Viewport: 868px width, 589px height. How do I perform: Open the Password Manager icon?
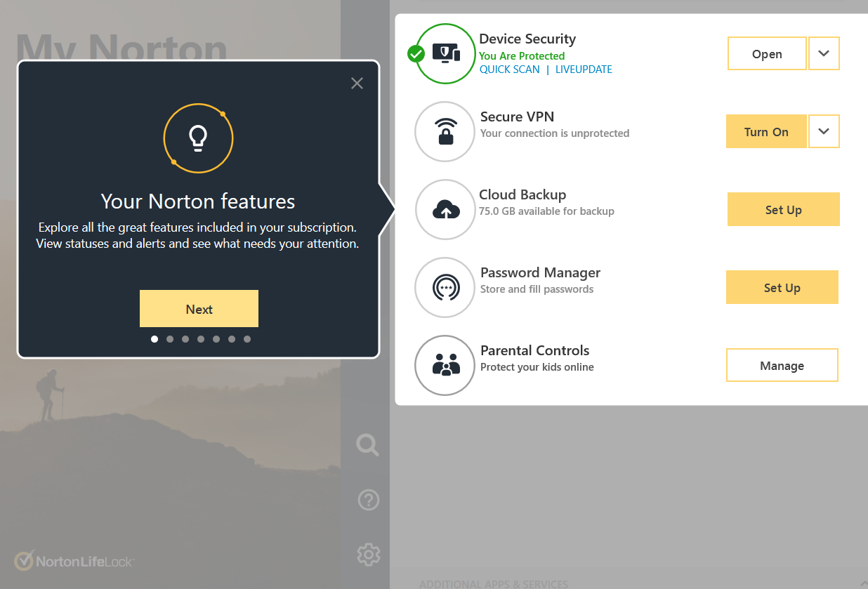point(445,287)
